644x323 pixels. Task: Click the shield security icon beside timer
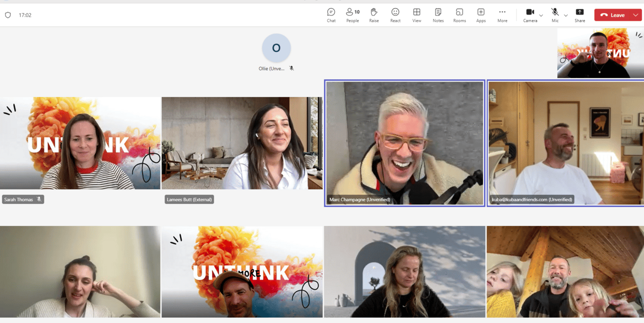[x=8, y=15]
